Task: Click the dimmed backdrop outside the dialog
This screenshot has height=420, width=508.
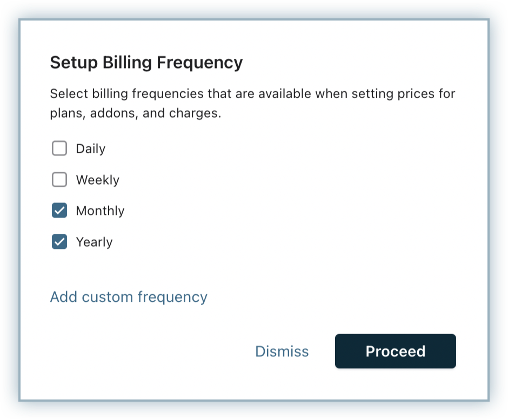Action: point(10,216)
